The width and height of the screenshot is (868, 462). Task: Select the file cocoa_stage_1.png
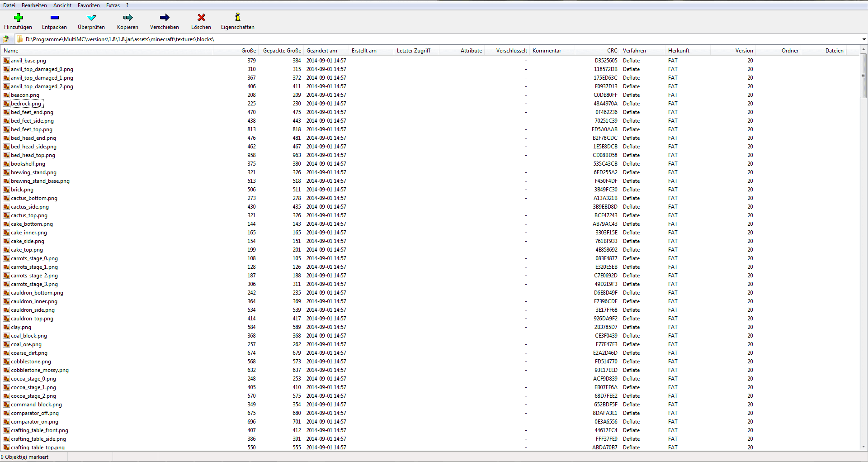pyautogui.click(x=33, y=387)
